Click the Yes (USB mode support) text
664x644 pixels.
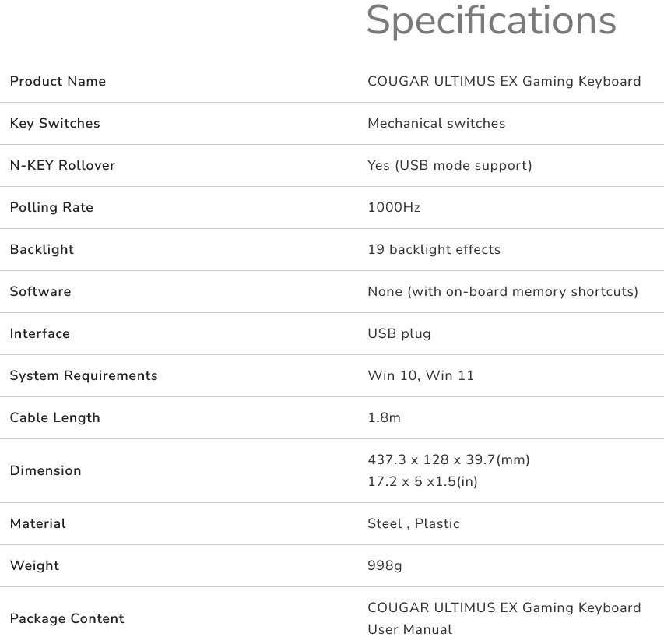tap(449, 165)
